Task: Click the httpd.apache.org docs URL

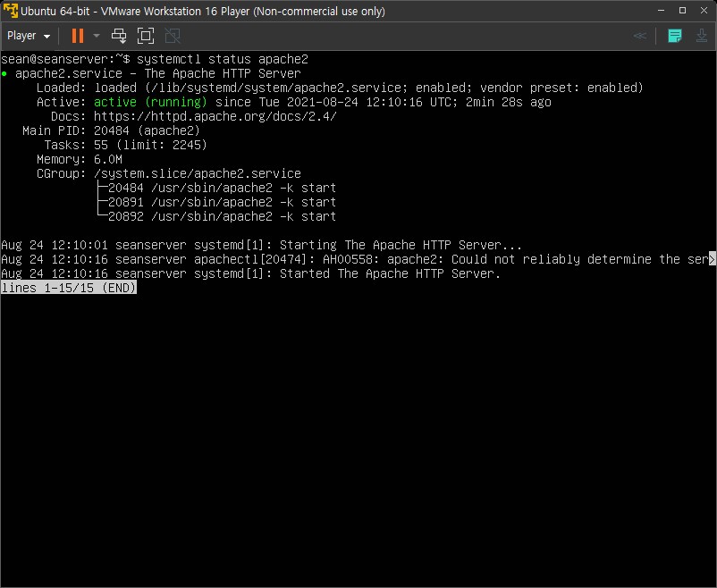Action: (x=215, y=116)
